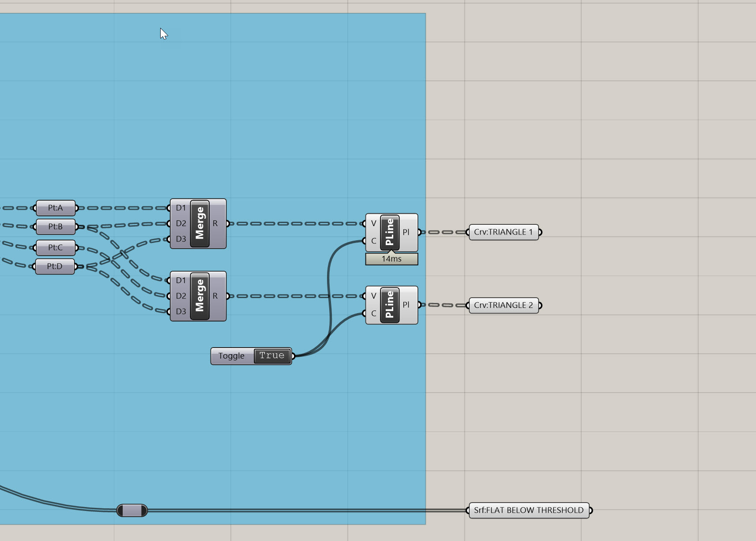Click D1 input of upper Merge
The height and width of the screenshot is (541, 756).
181,208
